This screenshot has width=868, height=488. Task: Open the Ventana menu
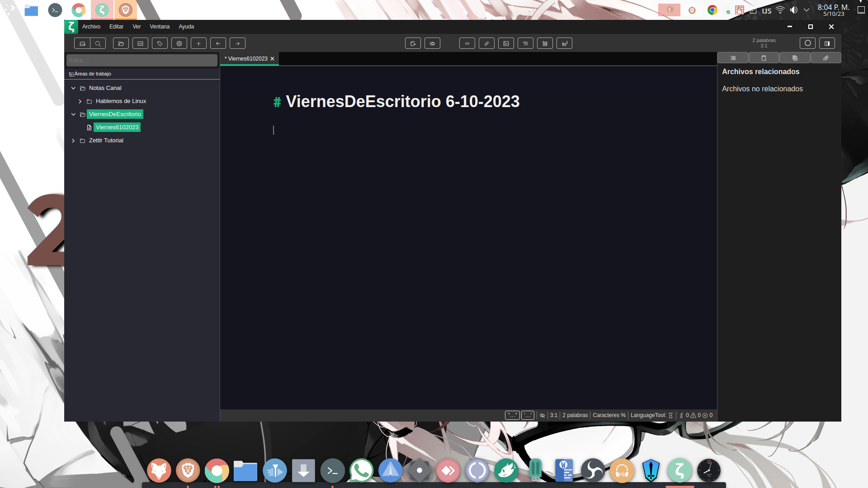click(x=160, y=27)
